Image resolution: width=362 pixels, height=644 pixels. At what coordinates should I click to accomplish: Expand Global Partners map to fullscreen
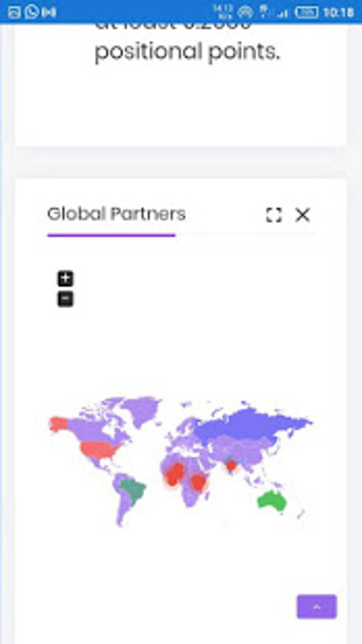274,215
